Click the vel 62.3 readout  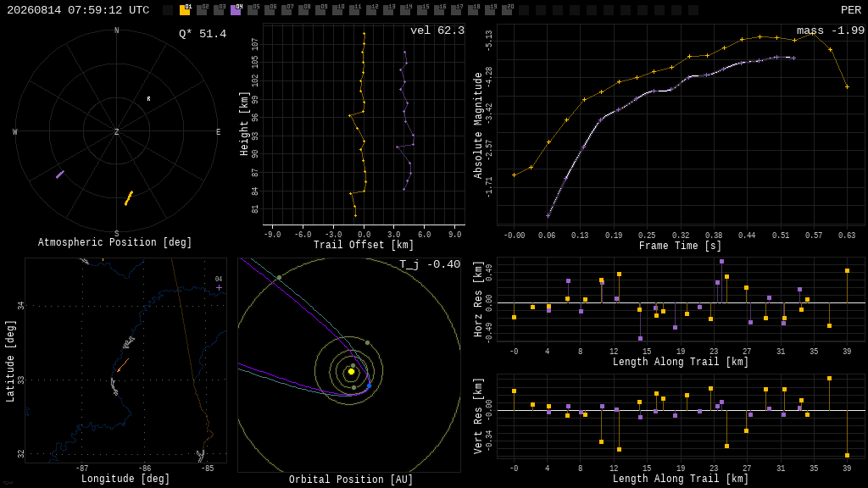pyautogui.click(x=437, y=30)
